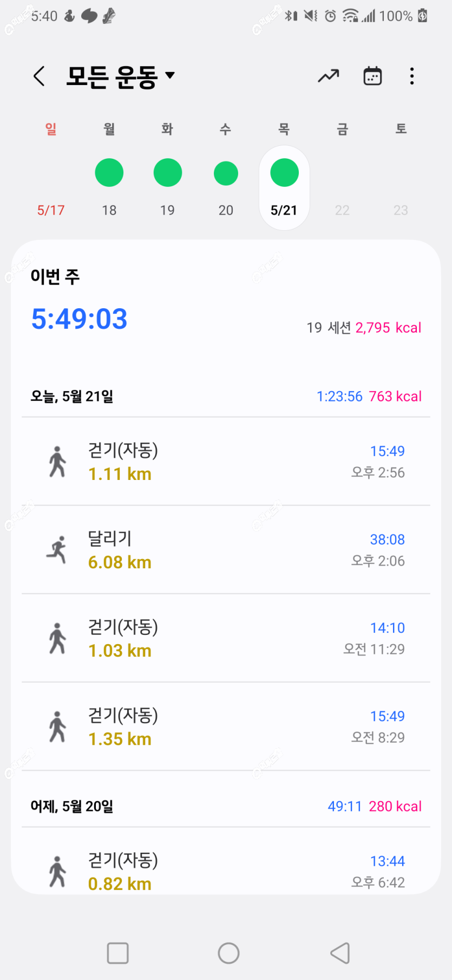Select Tuesday 19 in week strip
The width and height of the screenshot is (452, 980).
[x=167, y=187]
